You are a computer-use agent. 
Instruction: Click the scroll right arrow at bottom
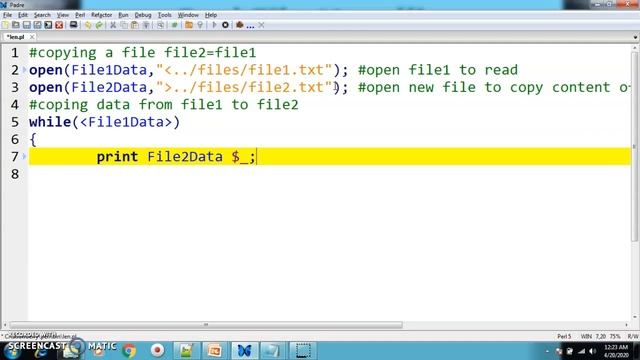[627, 325]
